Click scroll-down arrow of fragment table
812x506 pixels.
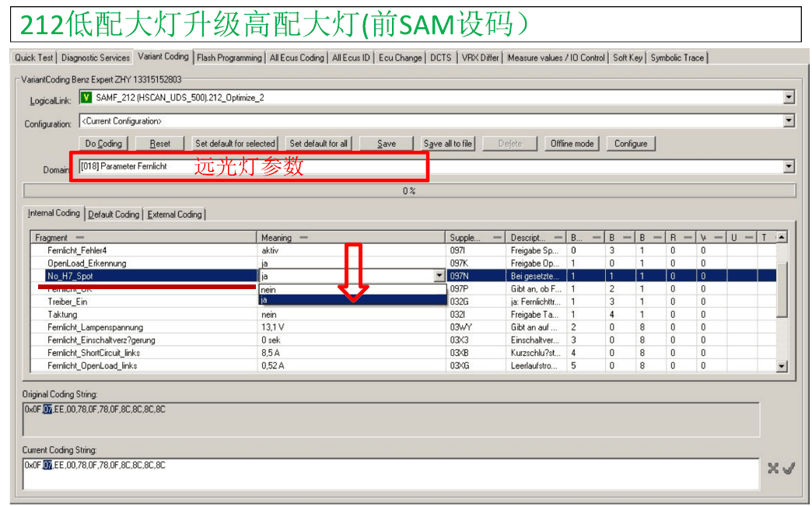pos(782,366)
